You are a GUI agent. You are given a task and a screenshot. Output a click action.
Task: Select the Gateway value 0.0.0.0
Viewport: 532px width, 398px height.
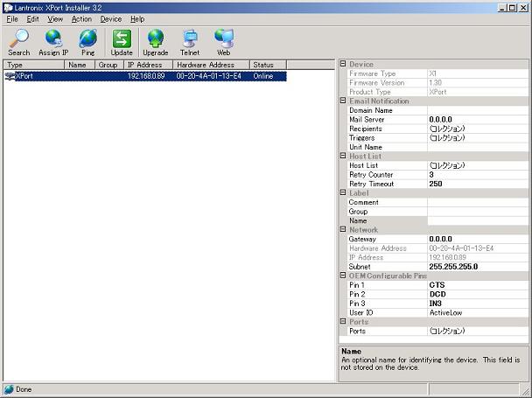coord(478,239)
